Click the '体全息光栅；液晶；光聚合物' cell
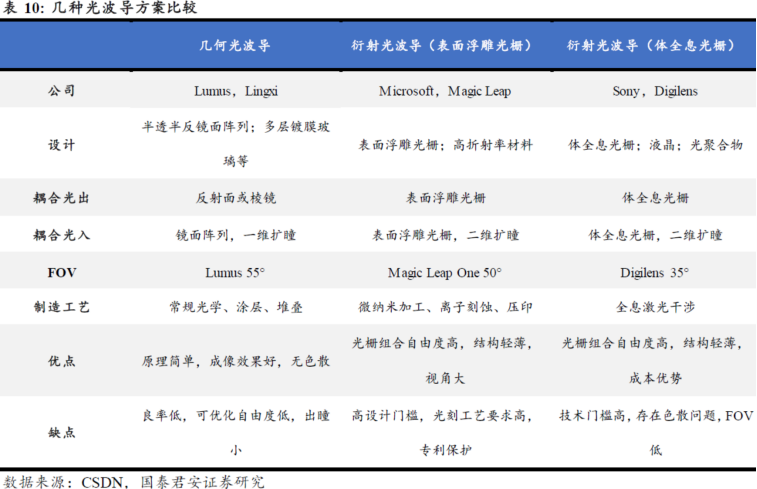Image resolution: width=757 pixels, height=489 pixels. click(655, 145)
